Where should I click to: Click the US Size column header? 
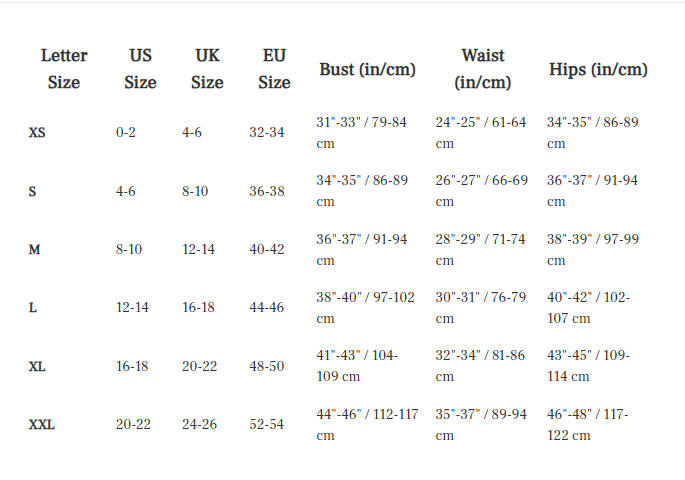click(140, 69)
